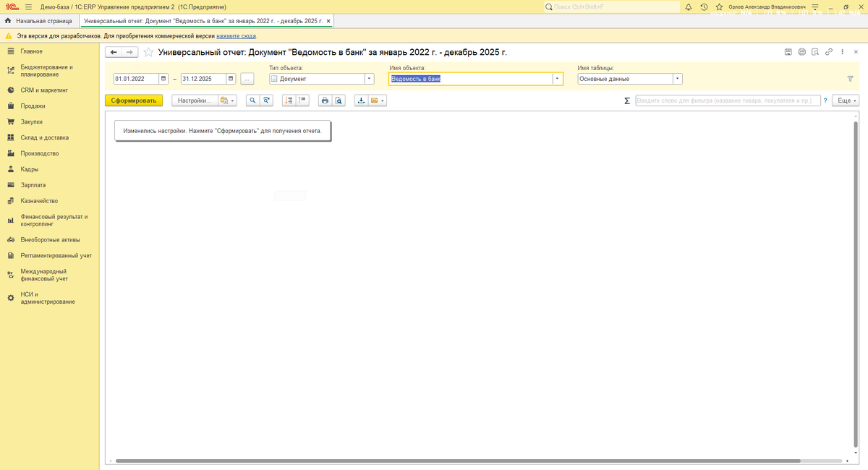Image resolution: width=868 pixels, height=470 pixels.
Task: Expand the Имя объекта dropdown
Action: [558, 79]
